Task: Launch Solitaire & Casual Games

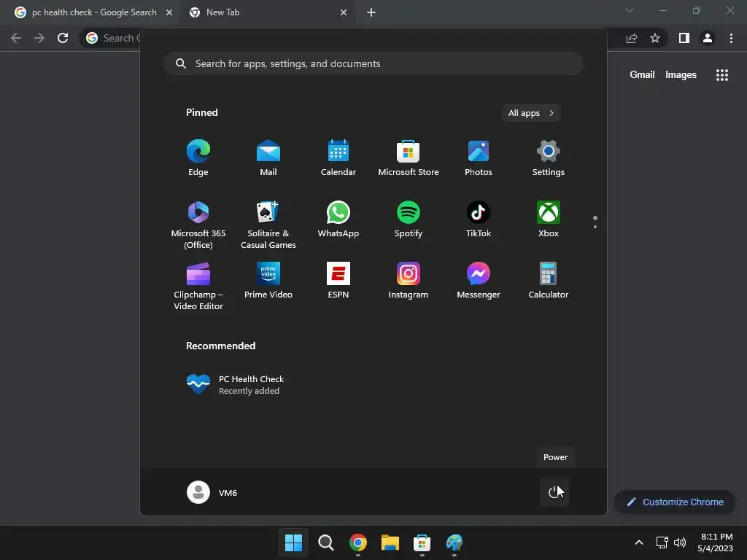Action: point(268,225)
